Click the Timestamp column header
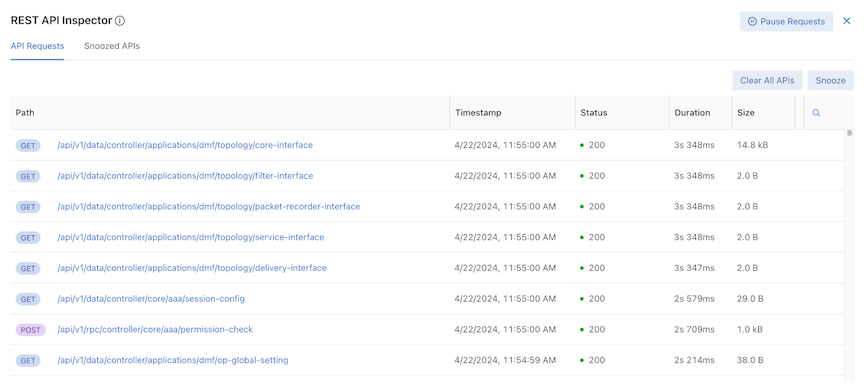This screenshot has width=864, height=392. (x=478, y=112)
